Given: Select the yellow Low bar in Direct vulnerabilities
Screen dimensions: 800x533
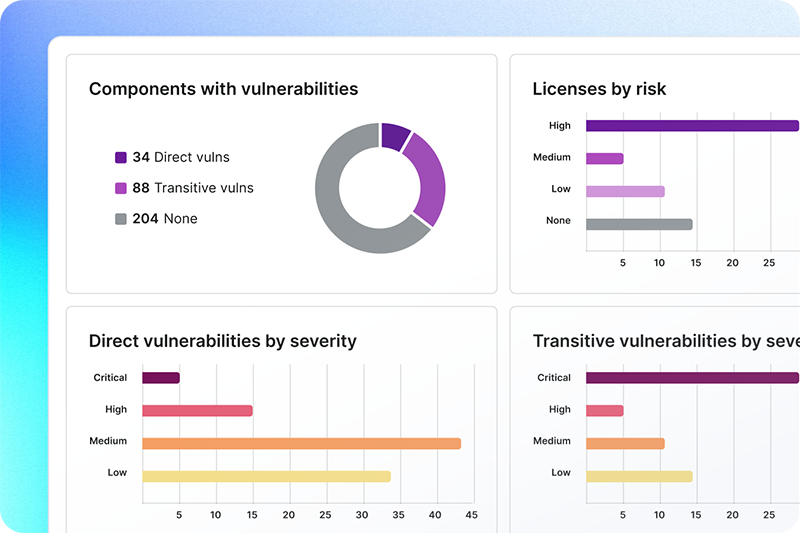Looking at the screenshot, I should [x=266, y=476].
